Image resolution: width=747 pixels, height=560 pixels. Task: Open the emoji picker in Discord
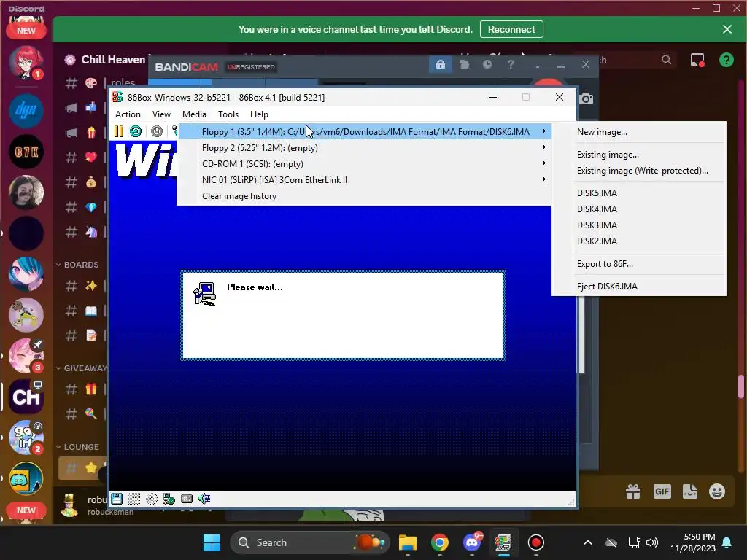point(717,491)
